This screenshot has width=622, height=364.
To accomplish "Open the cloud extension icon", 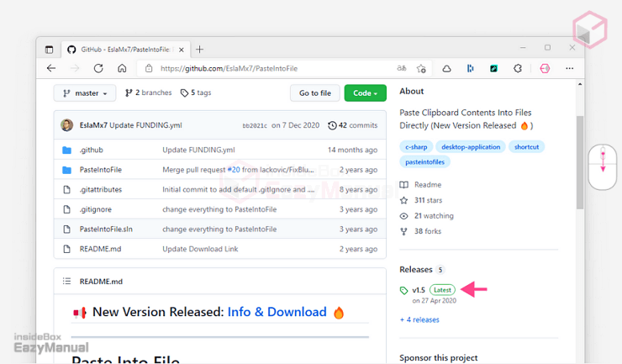I will pos(446,68).
